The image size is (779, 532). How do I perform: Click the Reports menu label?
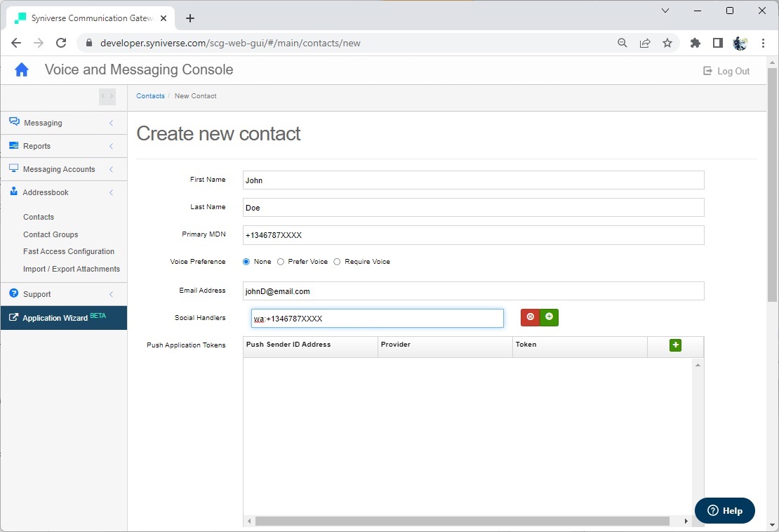click(x=36, y=146)
